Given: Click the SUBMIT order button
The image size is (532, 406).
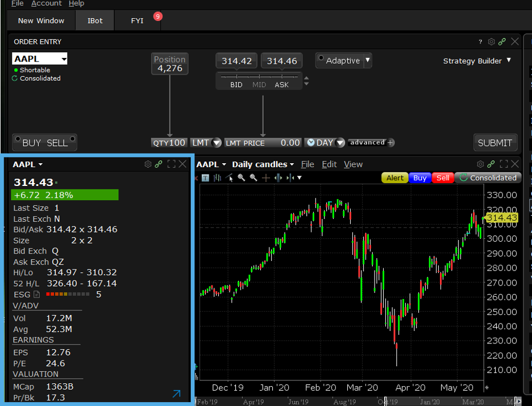Looking at the screenshot, I should (495, 143).
